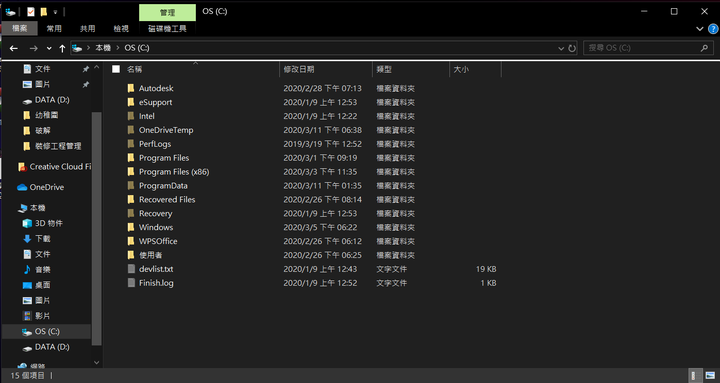Refresh the current folder view
Viewport: 720px width, 383px height.
click(572, 48)
